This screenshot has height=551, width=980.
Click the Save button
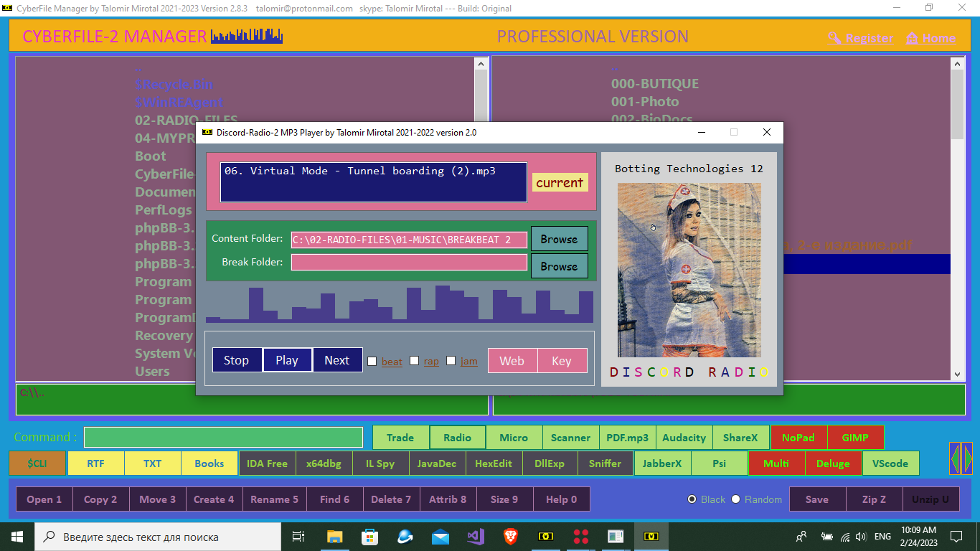pyautogui.click(x=817, y=499)
